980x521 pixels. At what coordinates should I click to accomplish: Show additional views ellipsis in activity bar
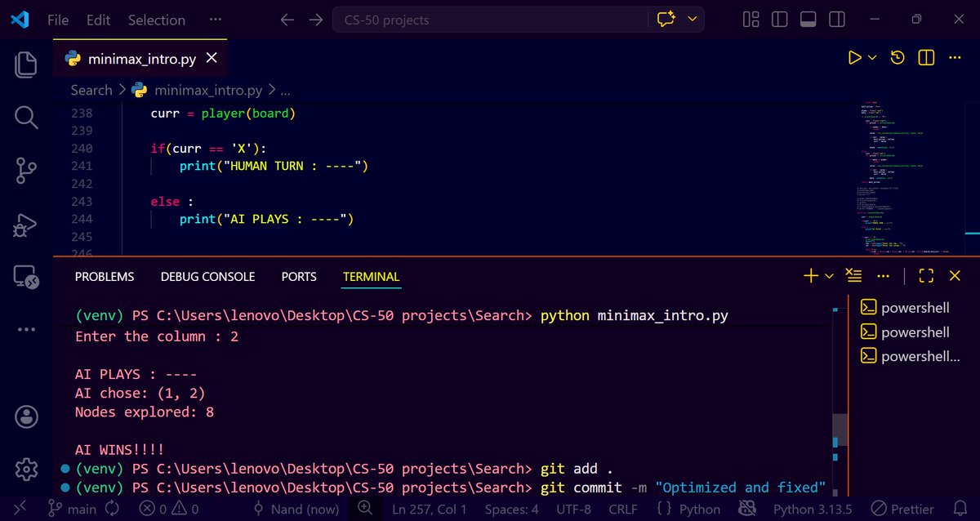click(26, 329)
